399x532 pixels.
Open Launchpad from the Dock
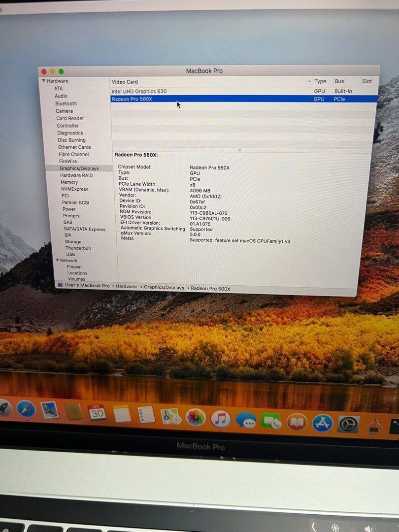(4, 408)
